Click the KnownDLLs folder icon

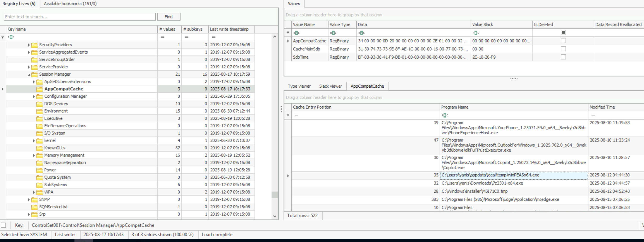point(40,148)
